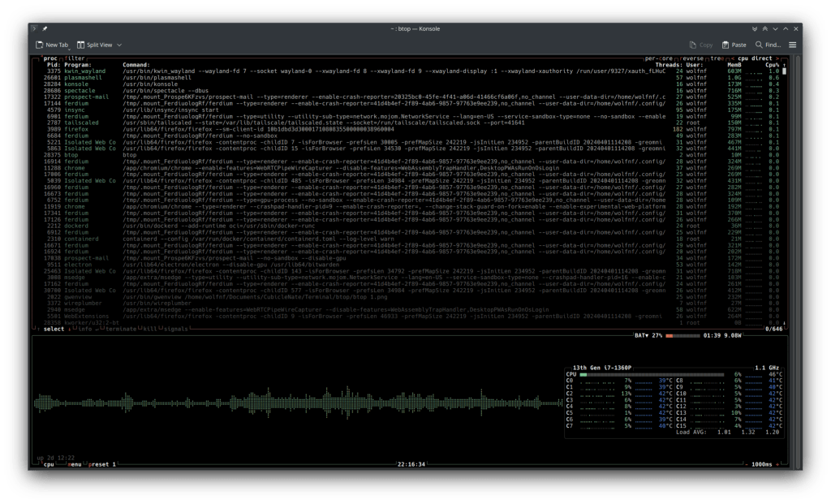Click the Konsole app icon in the titlebar

click(x=34, y=28)
